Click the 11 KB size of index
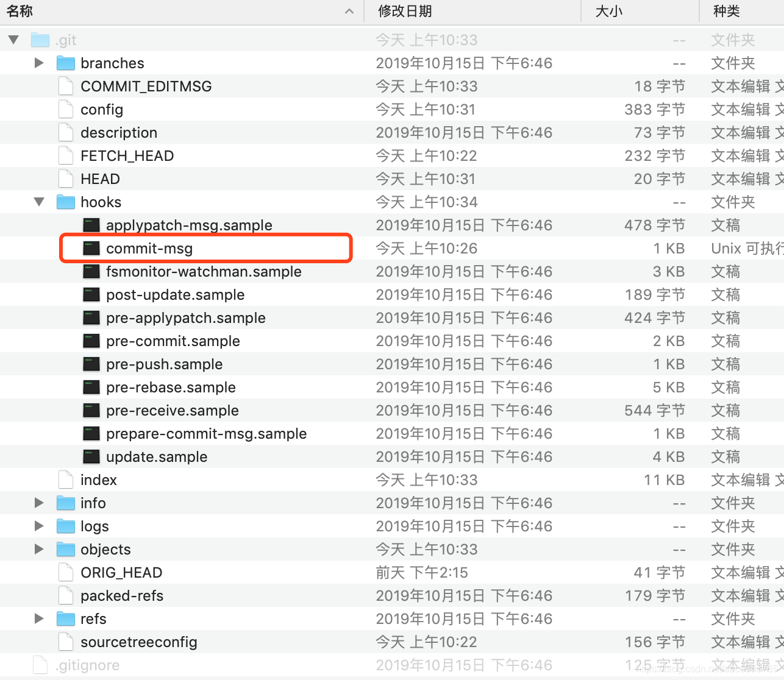 (665, 480)
